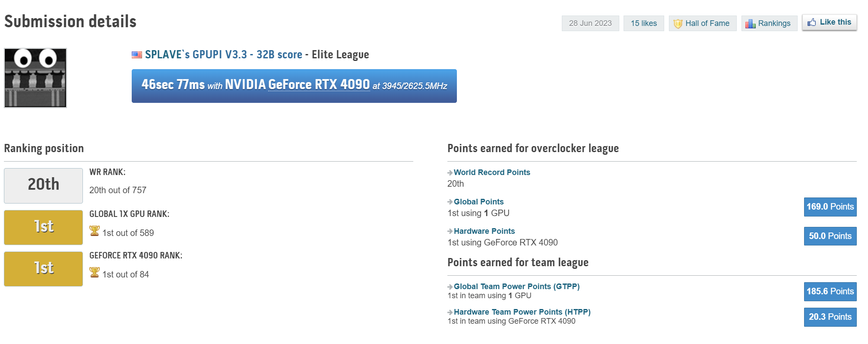This screenshot has height=344, width=868.
Task: Click the trophy icon for GeForce RTX 4090 rank
Action: pyautogui.click(x=95, y=272)
